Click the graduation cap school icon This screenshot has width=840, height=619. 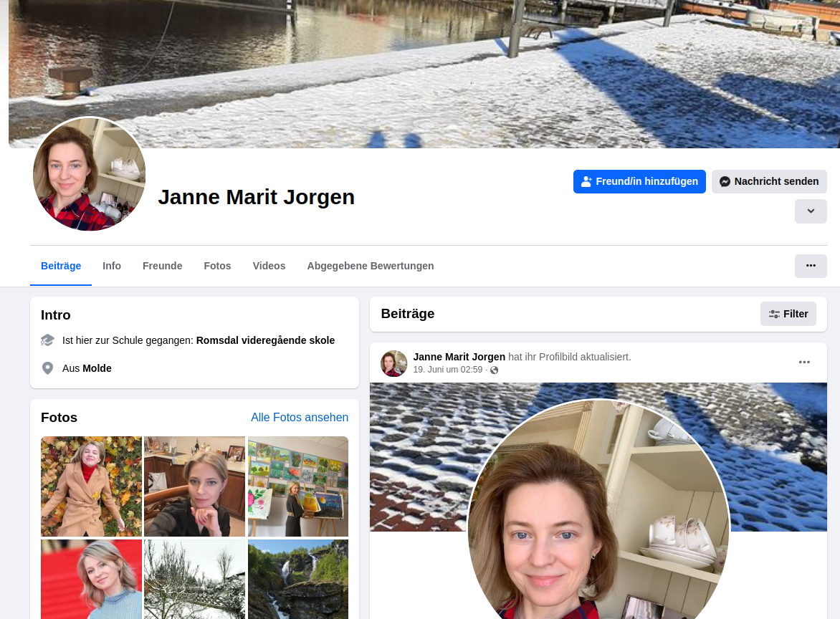[x=48, y=340]
